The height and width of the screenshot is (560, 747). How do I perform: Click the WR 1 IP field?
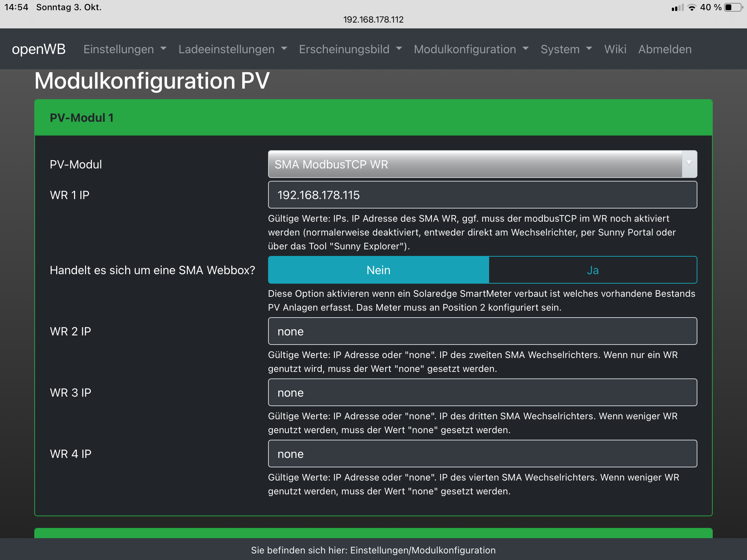pos(482,195)
